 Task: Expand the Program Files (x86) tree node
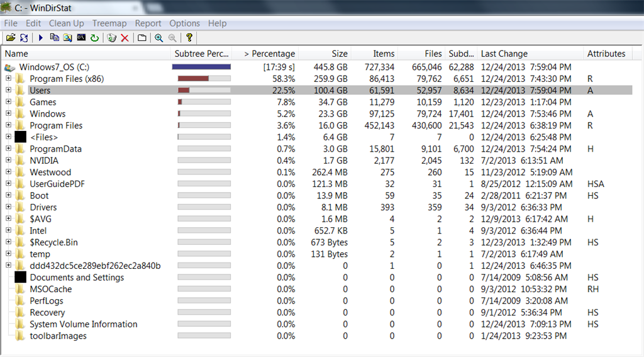pos(9,78)
